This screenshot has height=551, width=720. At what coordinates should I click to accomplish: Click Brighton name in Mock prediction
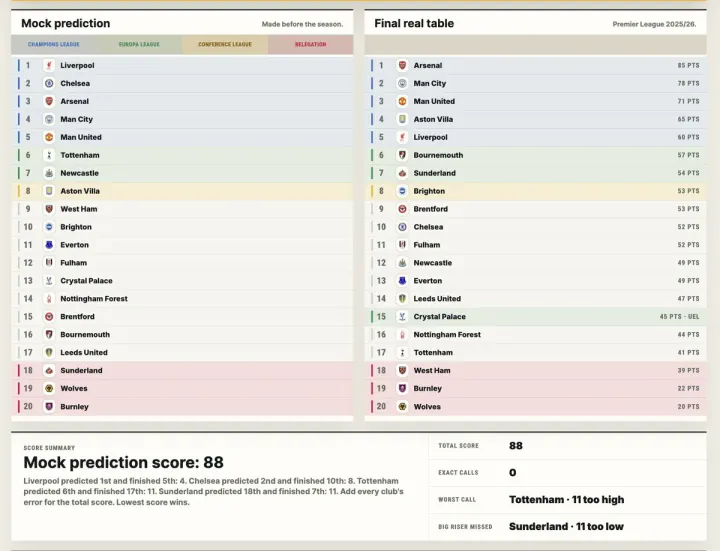[76, 227]
